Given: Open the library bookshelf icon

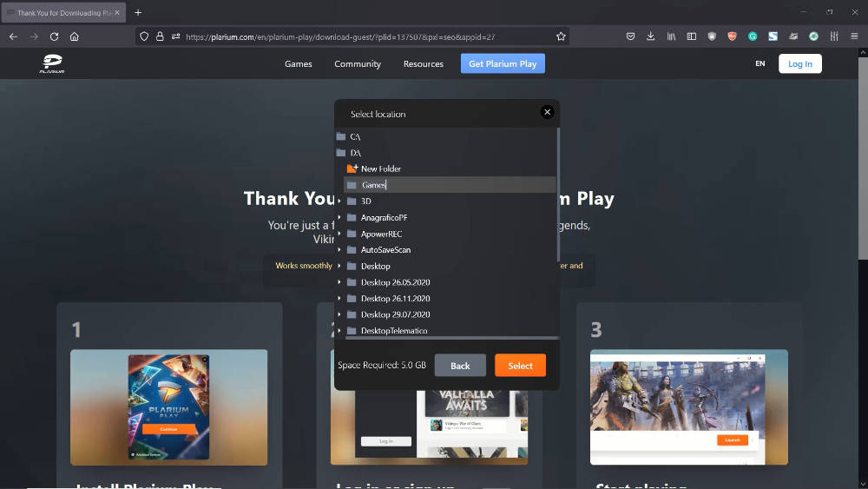Looking at the screenshot, I should 671,36.
